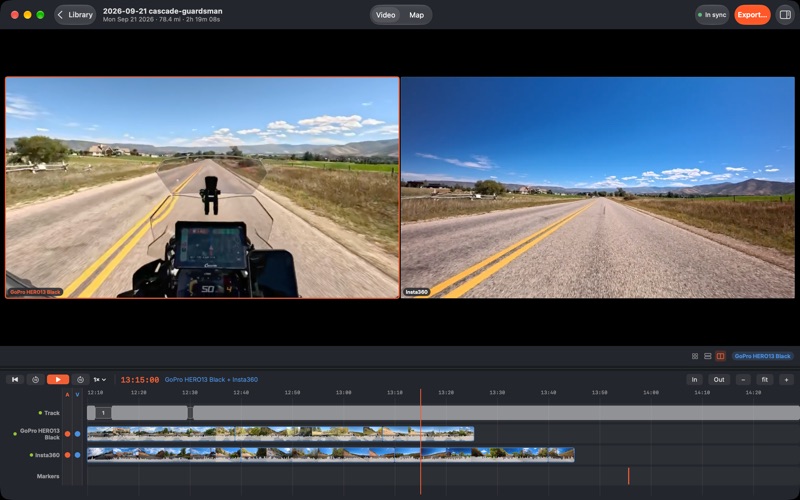Jump playhead to start with skip-back icon

[x=15, y=380]
